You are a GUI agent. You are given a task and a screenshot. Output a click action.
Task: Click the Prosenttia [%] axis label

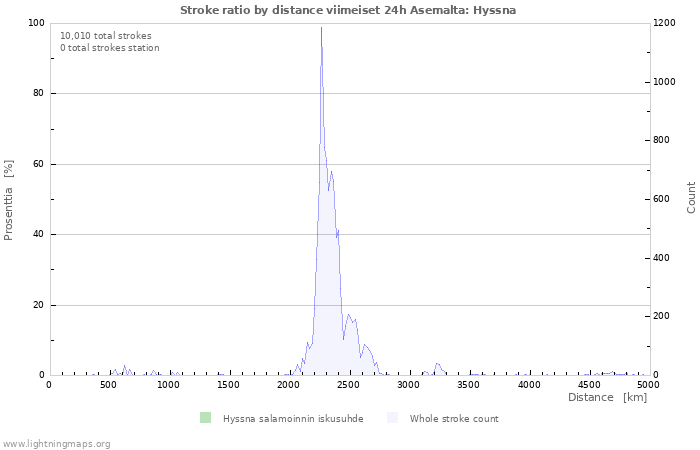[x=9, y=200]
